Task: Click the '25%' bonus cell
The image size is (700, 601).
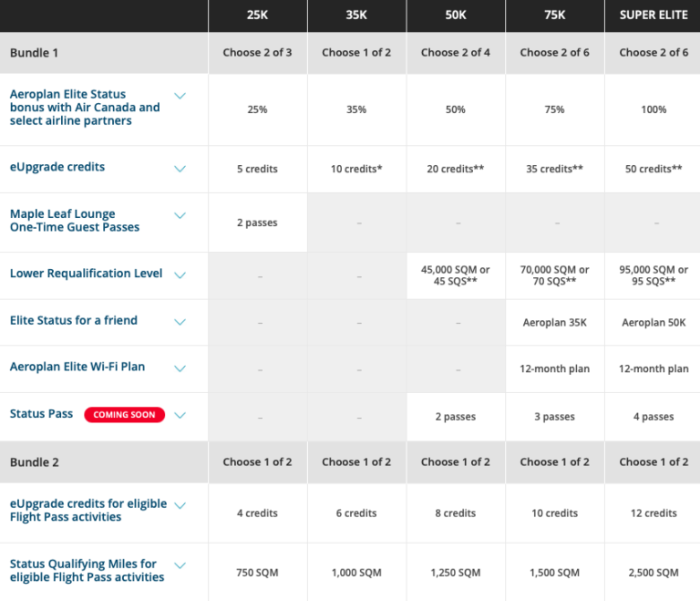Action: pos(258,109)
